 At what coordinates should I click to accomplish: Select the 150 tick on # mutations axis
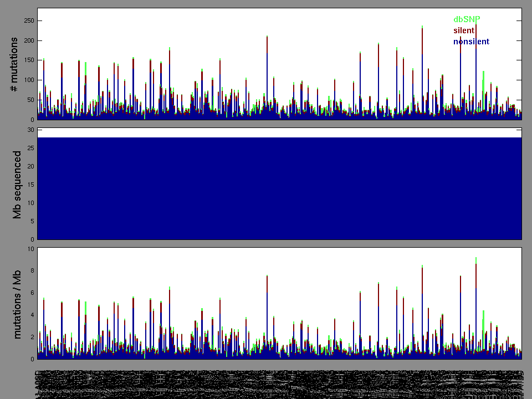27,60
